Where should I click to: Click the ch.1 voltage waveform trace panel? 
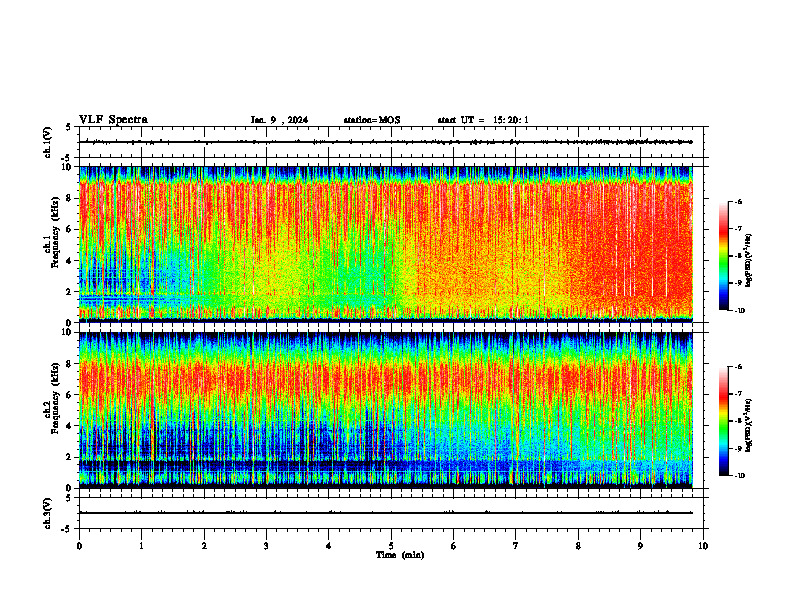coord(391,142)
